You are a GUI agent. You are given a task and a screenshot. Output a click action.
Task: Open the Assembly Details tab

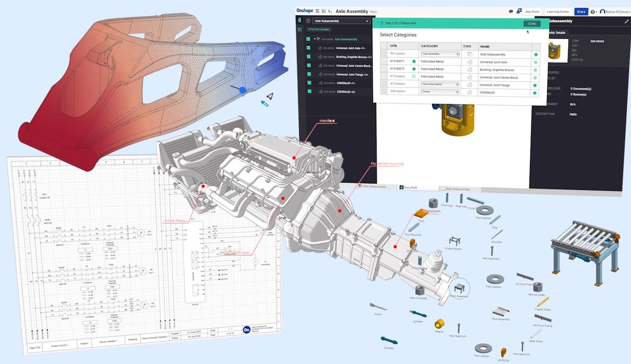[557, 33]
